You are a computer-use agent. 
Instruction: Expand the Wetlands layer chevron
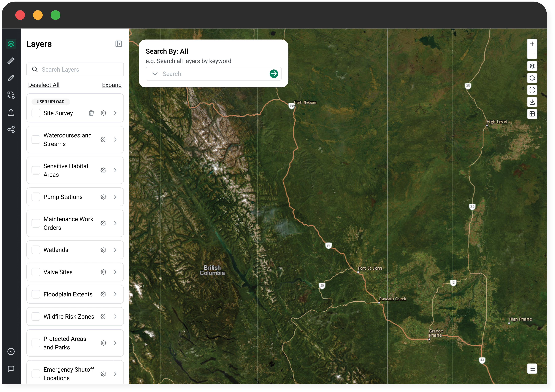[x=115, y=250]
